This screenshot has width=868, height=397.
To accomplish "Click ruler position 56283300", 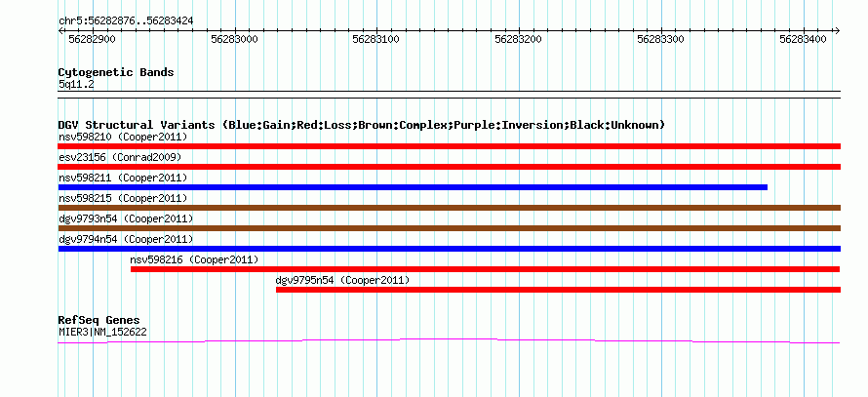I will coord(661,39).
